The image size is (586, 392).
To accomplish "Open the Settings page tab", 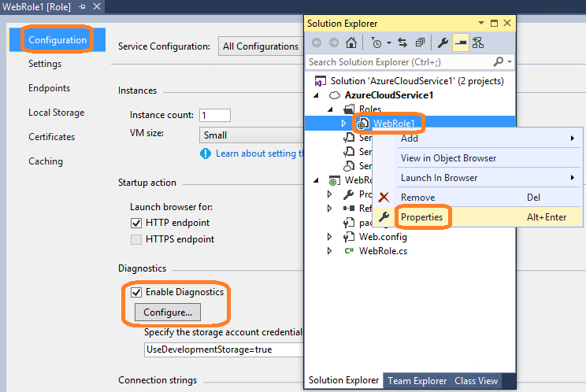I will [x=45, y=64].
